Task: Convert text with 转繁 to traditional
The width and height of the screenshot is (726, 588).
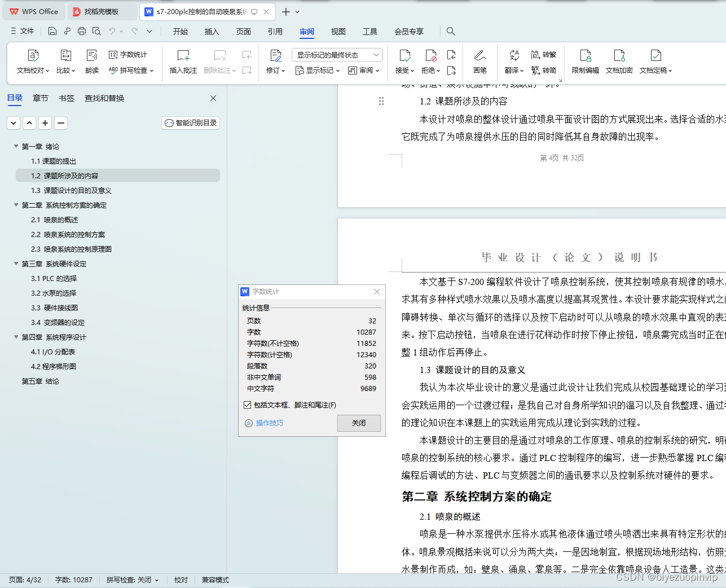Action: coord(544,55)
